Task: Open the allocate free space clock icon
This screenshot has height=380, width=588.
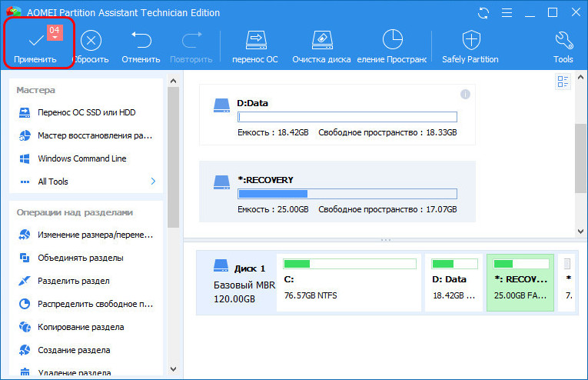Action: (392, 39)
